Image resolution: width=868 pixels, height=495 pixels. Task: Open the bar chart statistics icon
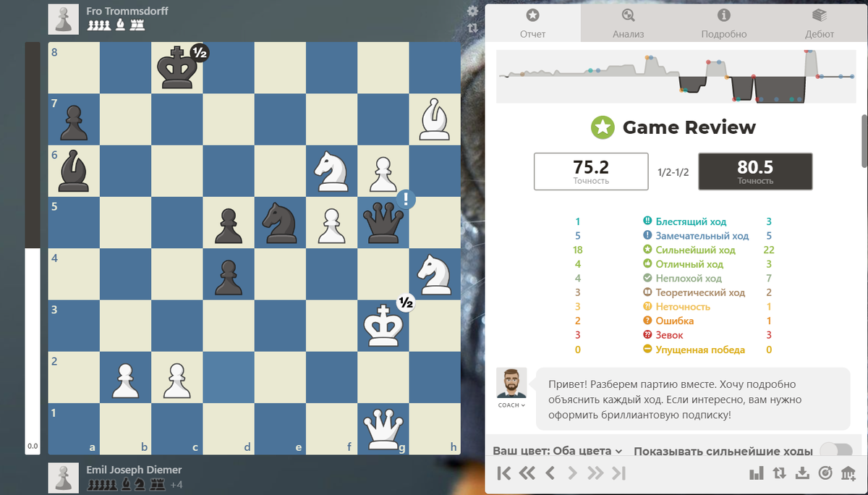coord(757,473)
